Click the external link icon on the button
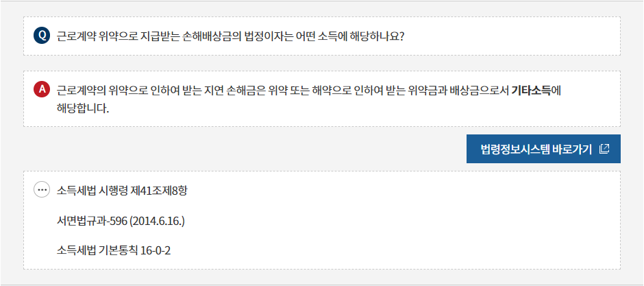The width and height of the screenshot is (644, 286). coord(604,149)
